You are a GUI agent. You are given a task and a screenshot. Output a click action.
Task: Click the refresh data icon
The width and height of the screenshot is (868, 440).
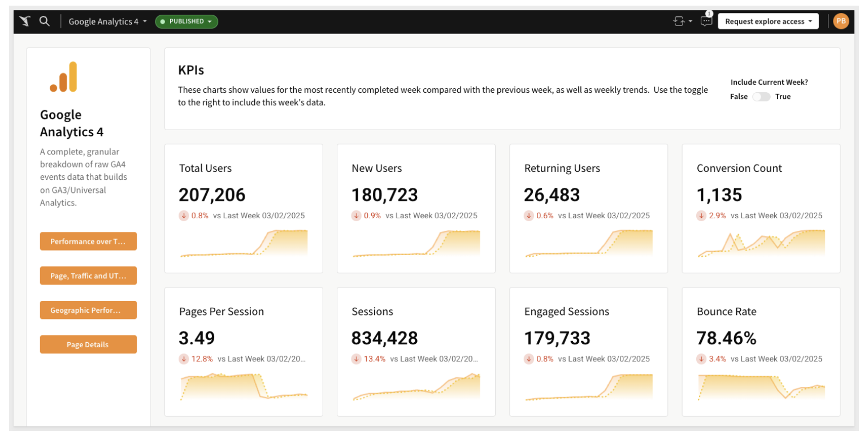coord(679,21)
